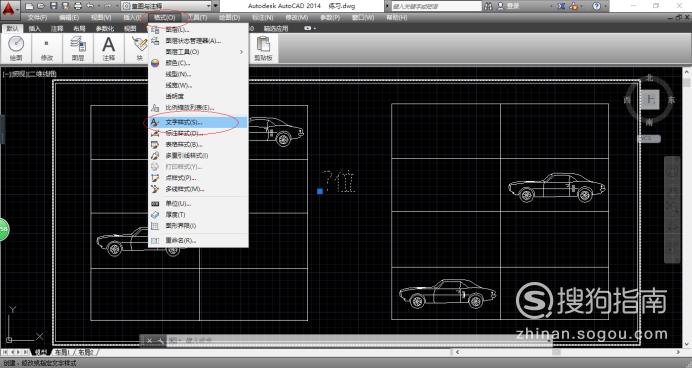
Task: Click the 文件(F) menu
Action: [37, 18]
